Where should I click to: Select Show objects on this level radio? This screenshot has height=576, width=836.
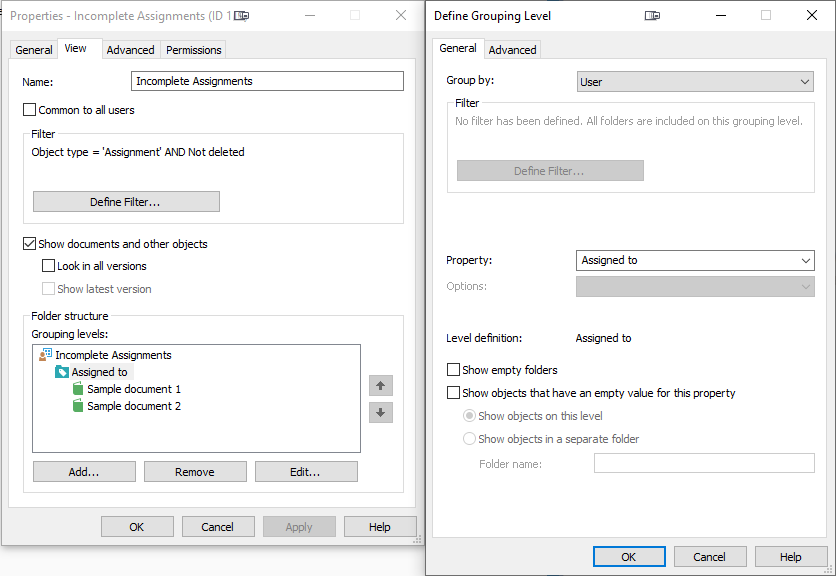pyautogui.click(x=469, y=415)
